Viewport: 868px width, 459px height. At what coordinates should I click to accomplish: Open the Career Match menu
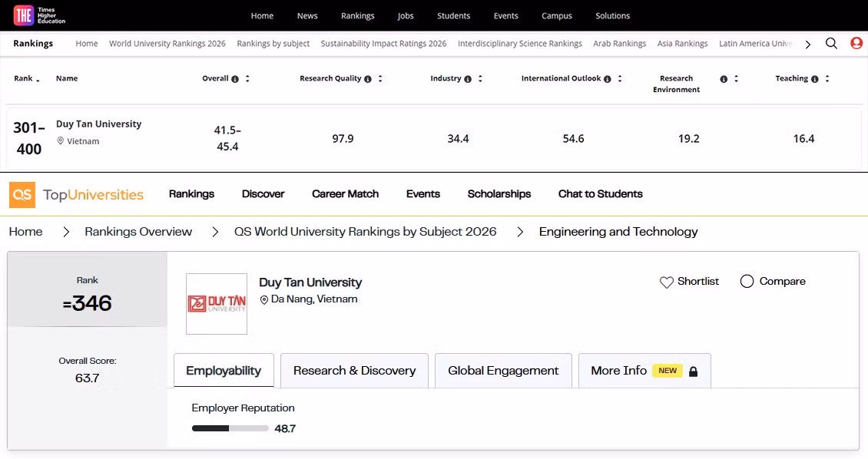(x=346, y=194)
